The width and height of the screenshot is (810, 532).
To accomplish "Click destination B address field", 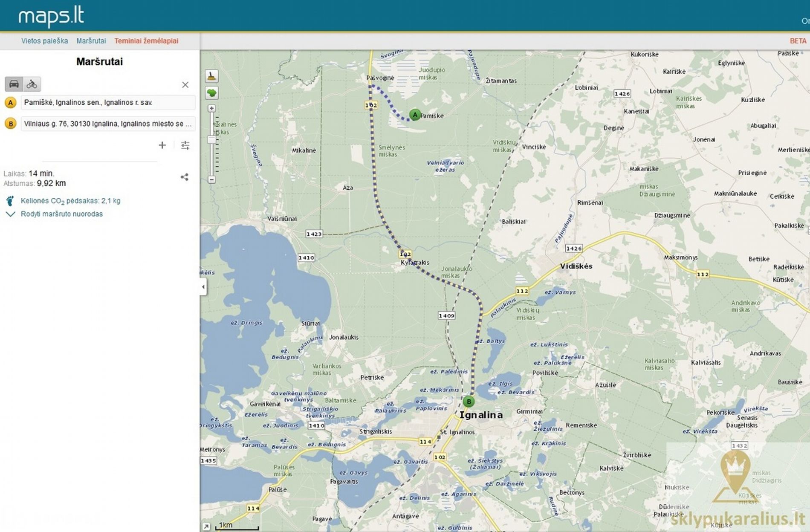I will click(x=107, y=124).
